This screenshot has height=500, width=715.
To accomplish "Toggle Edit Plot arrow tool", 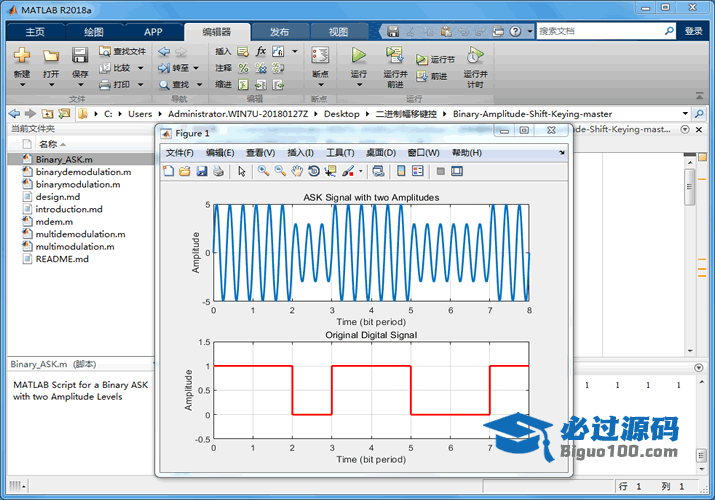I will click(242, 171).
